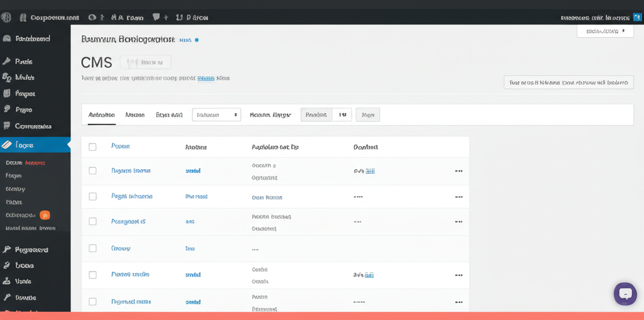The width and height of the screenshot is (644, 320).
Task: Click the blue dot beside the page title
Action: click(197, 40)
